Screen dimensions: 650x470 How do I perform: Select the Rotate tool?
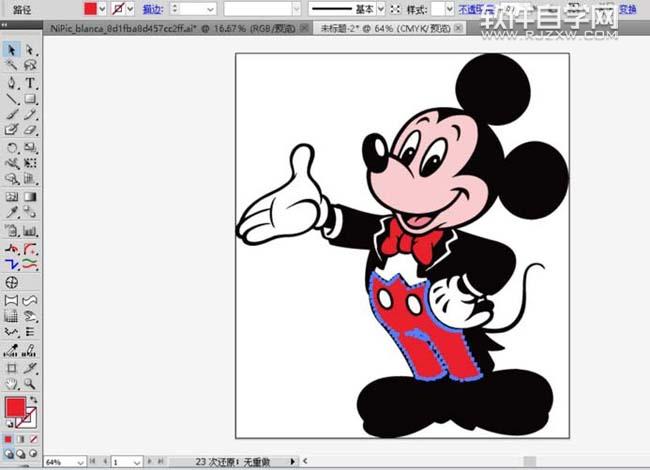(x=11, y=148)
